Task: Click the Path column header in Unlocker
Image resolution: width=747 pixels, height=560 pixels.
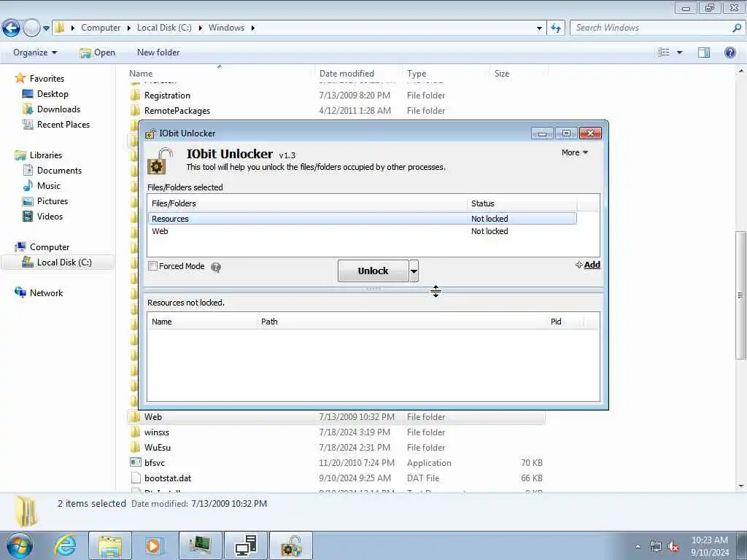Action: point(402,322)
